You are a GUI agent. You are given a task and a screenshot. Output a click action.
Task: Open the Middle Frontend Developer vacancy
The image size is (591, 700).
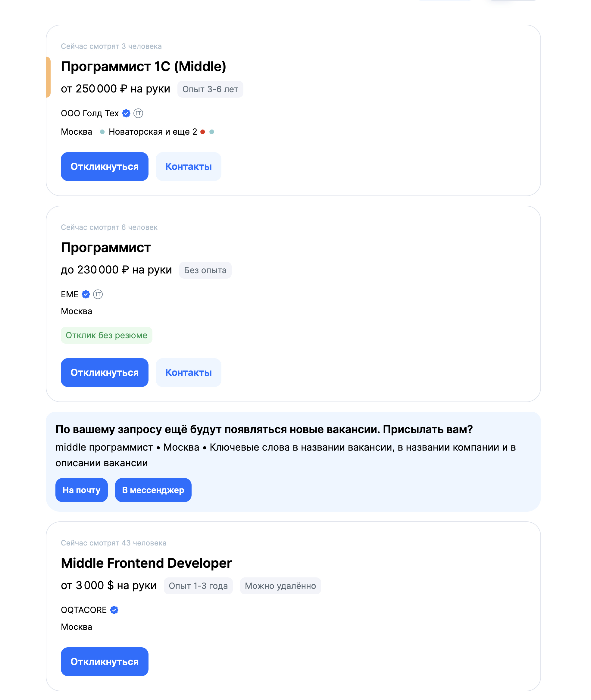coord(146,563)
